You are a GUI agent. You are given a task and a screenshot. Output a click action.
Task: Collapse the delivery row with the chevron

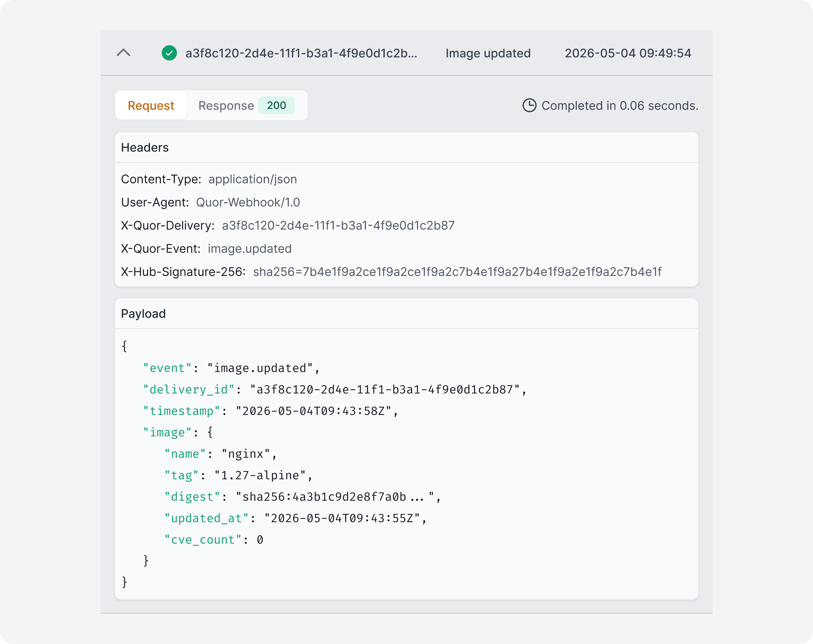coord(123,53)
